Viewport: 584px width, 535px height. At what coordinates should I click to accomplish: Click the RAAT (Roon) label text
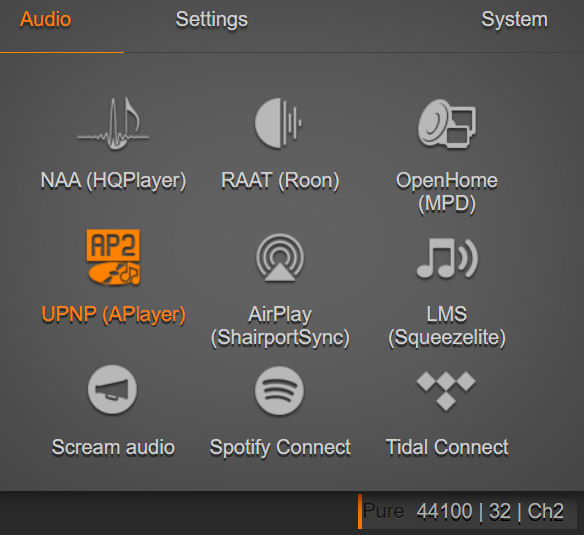(280, 181)
